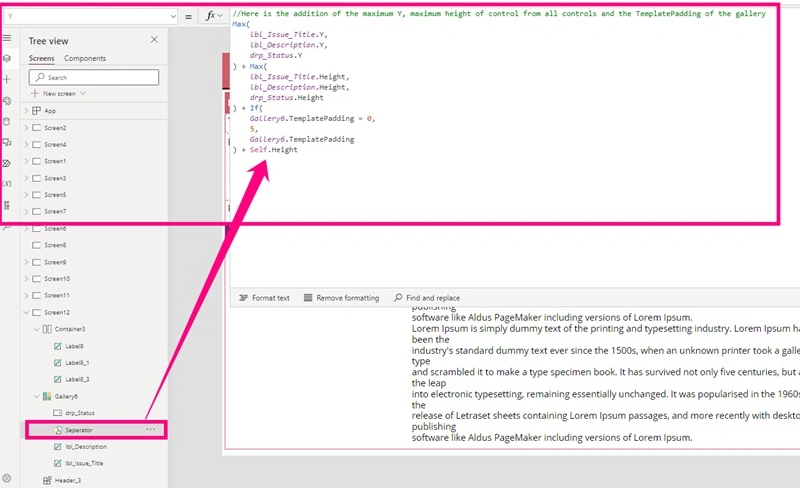Click Gallery6.TemplatePadding = 0 formula line
This screenshot has height=488, width=800.
tap(312, 118)
